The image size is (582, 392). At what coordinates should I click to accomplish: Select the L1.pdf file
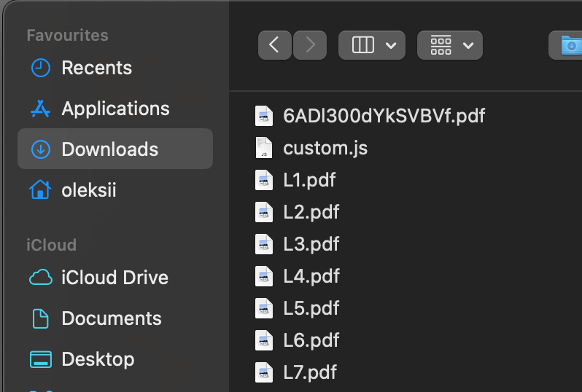tap(309, 180)
